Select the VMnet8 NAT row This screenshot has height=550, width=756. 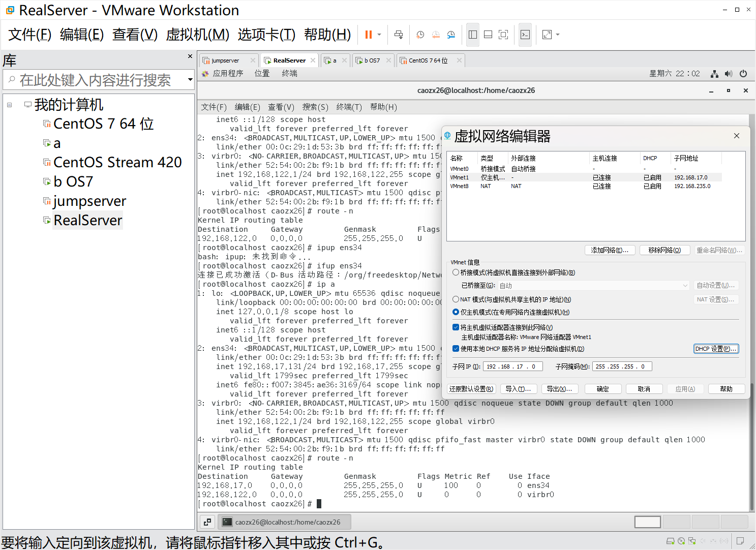(585, 186)
